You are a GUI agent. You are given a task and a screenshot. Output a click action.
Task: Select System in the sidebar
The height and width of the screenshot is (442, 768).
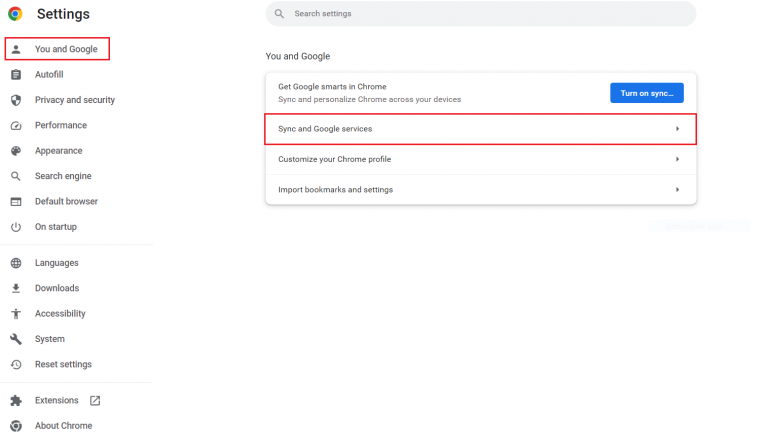point(50,339)
